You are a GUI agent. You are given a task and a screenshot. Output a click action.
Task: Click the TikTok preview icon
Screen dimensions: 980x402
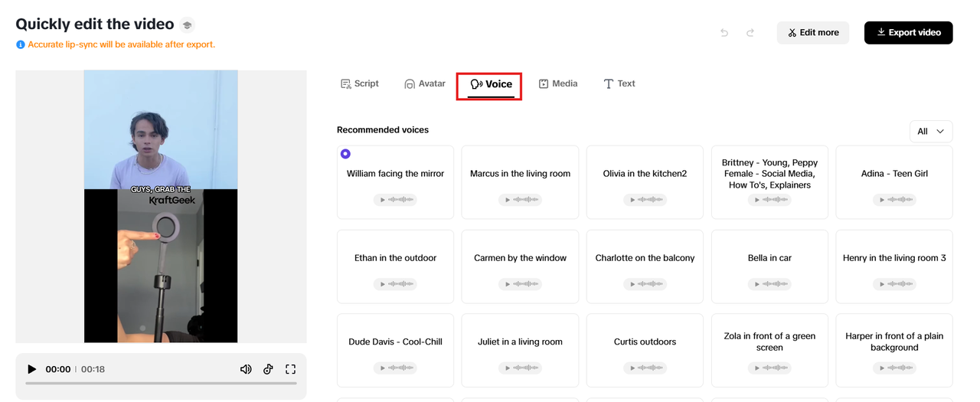[268, 369]
